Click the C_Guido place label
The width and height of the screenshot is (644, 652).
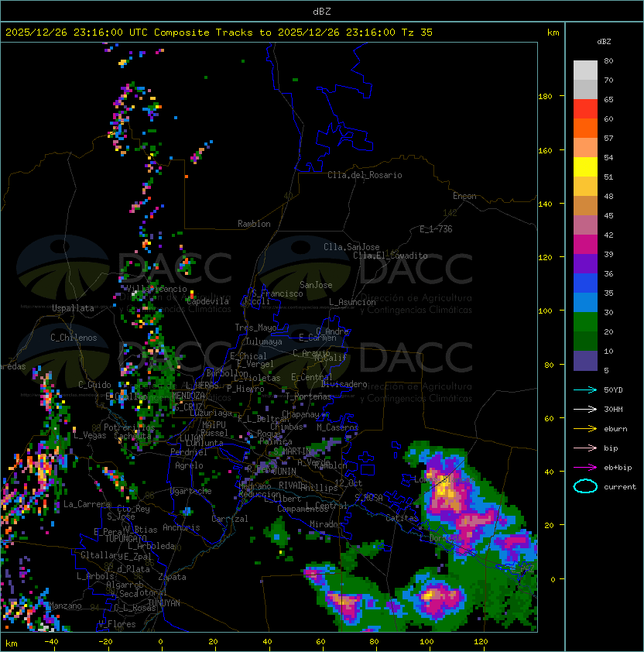[94, 385]
